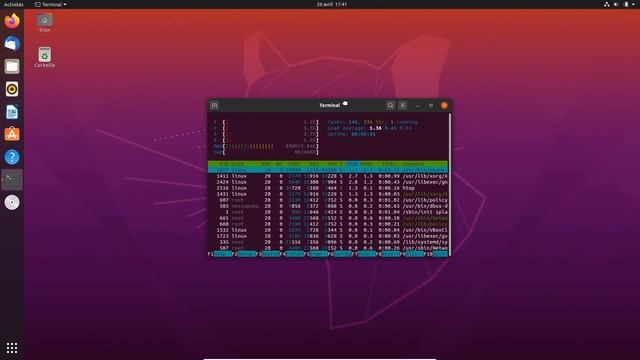Click F8 Nice+ in htop footer
640x360 pixels.
coord(388,254)
